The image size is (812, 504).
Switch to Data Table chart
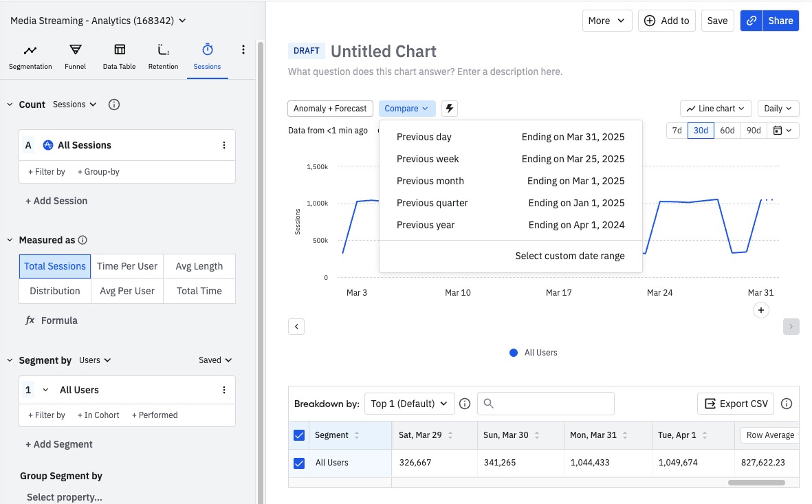click(119, 57)
